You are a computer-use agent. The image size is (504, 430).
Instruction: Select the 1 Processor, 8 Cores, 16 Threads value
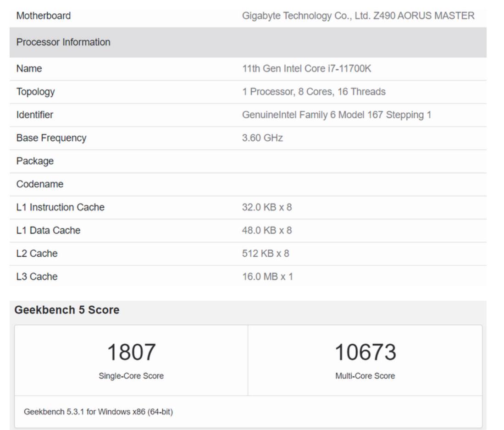314,92
